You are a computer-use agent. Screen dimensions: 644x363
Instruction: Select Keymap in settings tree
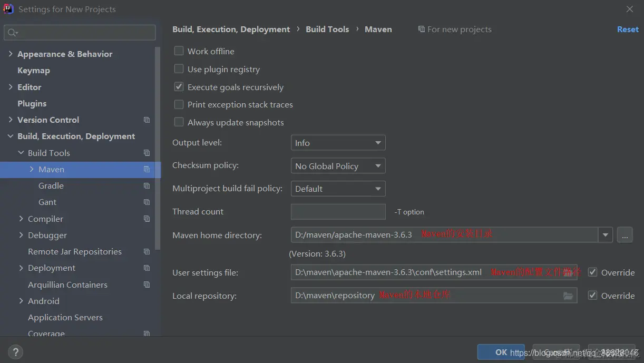(34, 71)
